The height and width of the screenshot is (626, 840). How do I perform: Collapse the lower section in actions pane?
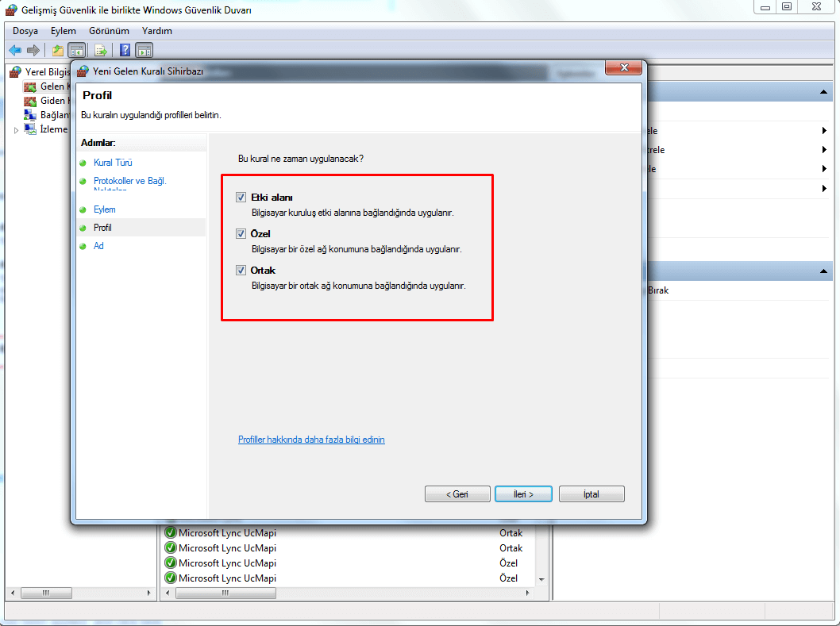(x=823, y=271)
